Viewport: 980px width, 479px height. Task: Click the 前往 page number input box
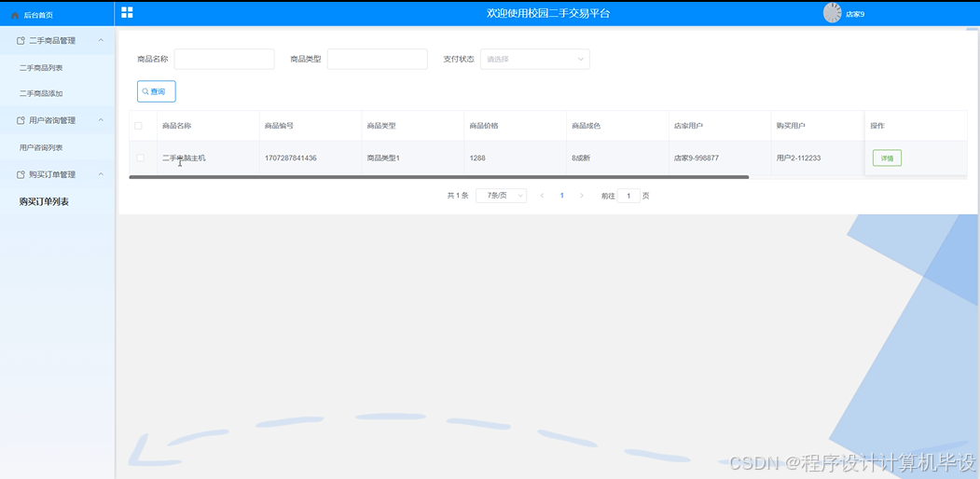click(628, 196)
